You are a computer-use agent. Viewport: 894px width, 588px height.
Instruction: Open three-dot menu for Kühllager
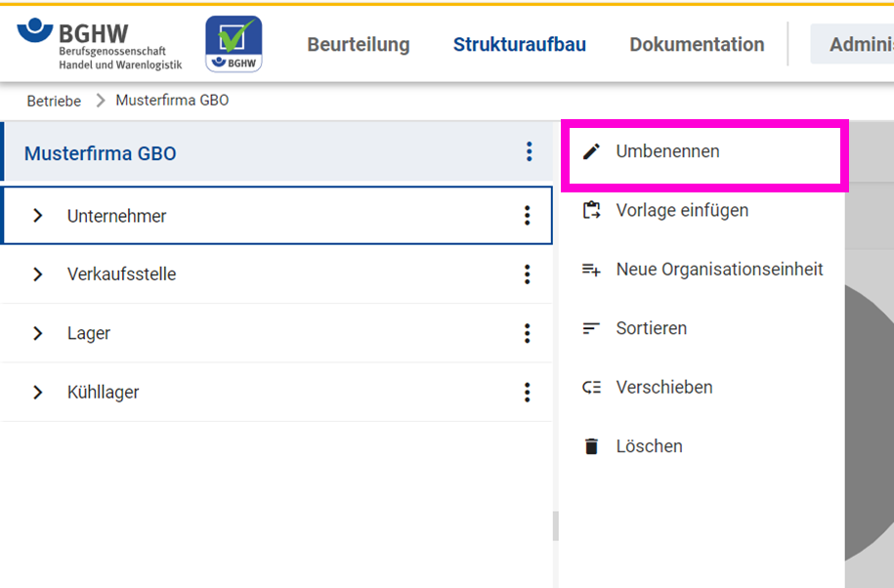pyautogui.click(x=527, y=392)
